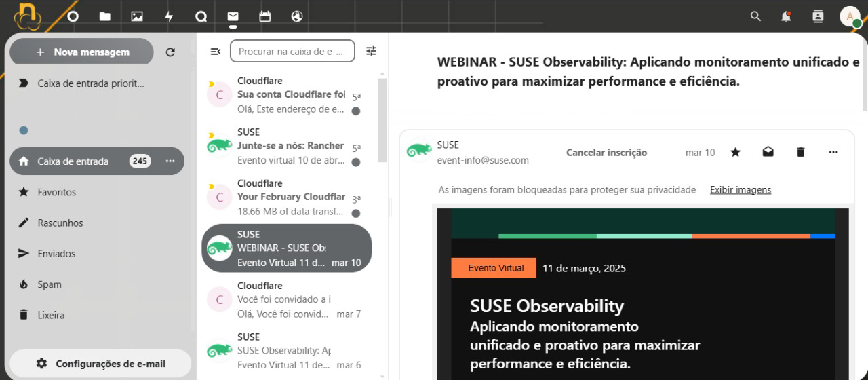
Task: Click the mailbox search field
Action: pyautogui.click(x=292, y=51)
